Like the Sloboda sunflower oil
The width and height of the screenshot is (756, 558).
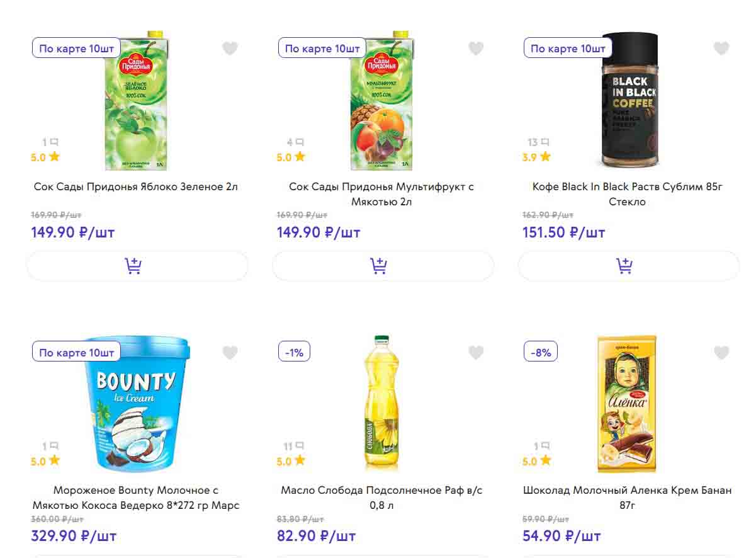click(476, 353)
